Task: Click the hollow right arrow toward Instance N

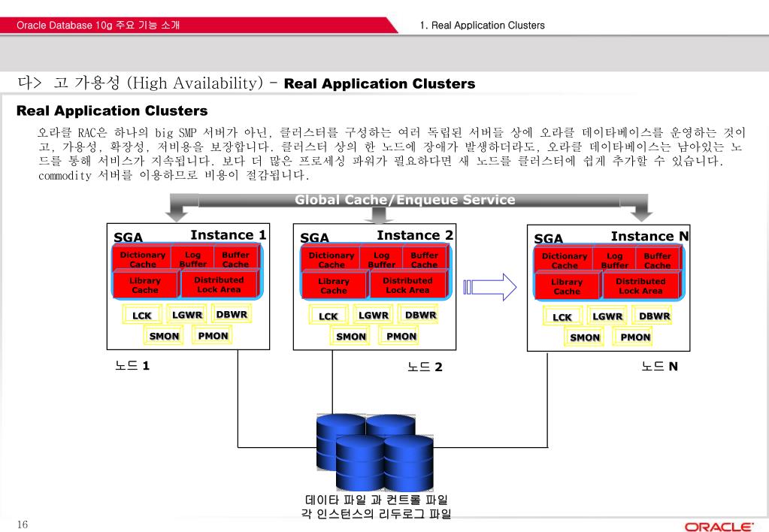Action: click(x=490, y=287)
